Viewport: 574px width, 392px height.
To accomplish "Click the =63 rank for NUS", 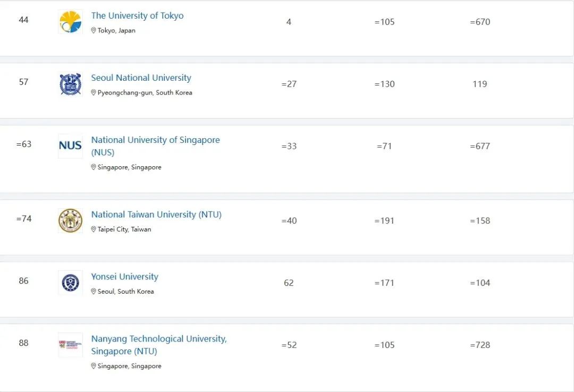I will 24,144.
